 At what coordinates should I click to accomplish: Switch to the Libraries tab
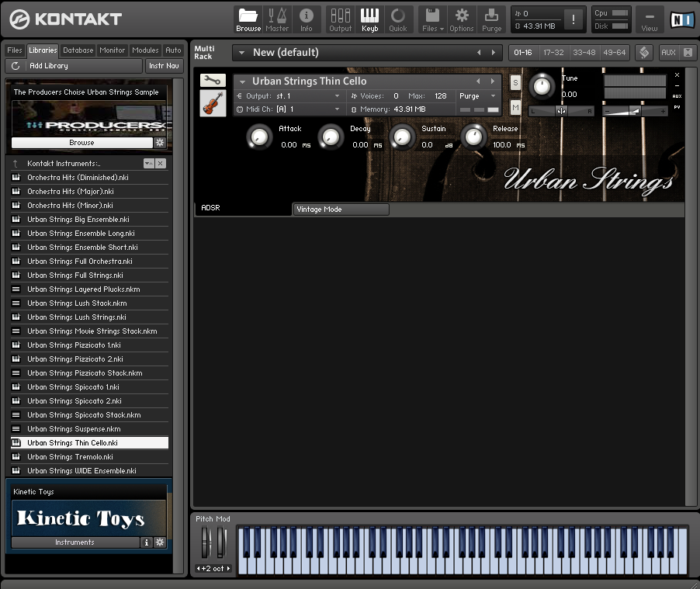point(43,50)
